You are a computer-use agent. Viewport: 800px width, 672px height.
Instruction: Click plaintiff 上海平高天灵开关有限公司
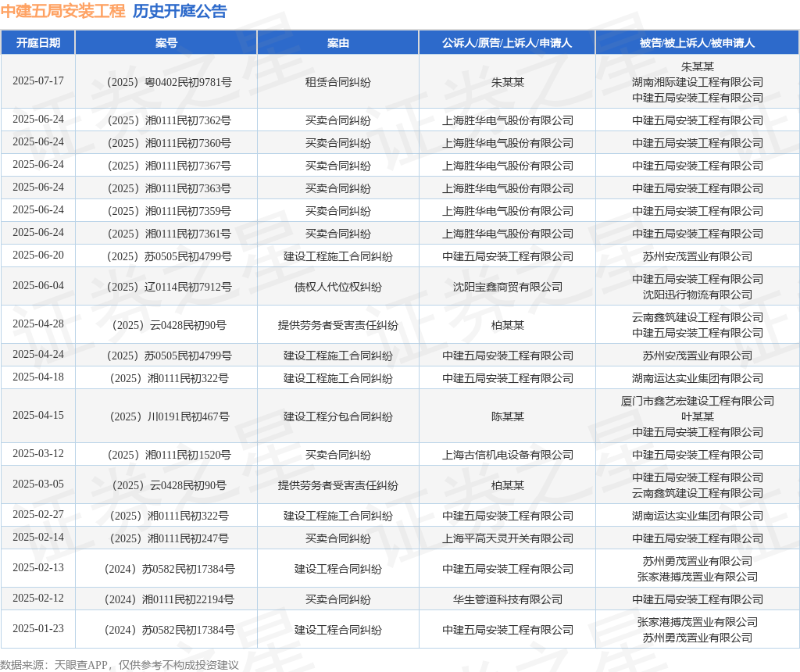click(507, 538)
